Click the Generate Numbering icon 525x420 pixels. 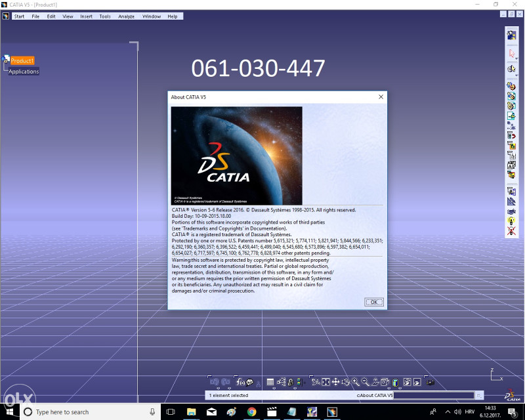coord(511,155)
